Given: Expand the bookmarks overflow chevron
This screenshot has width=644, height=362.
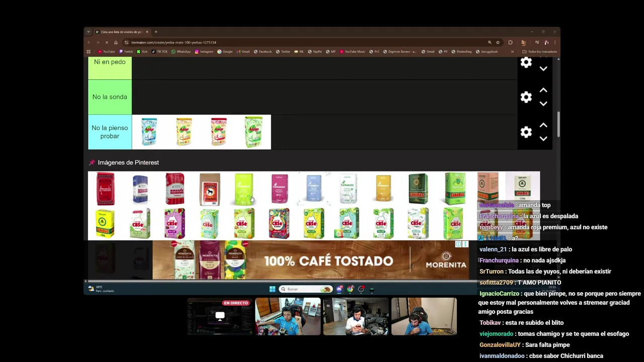Looking at the screenshot, I should 512,51.
